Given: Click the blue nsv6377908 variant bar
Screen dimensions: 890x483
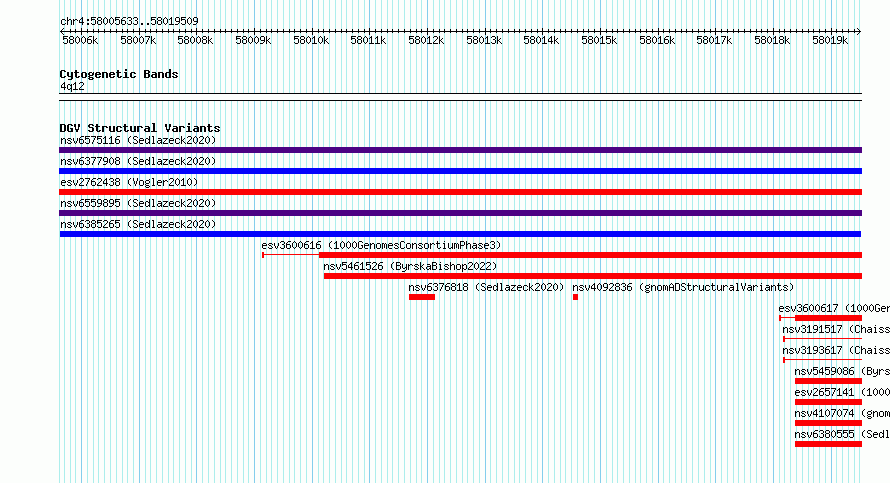Looking at the screenshot, I should click(460, 171).
